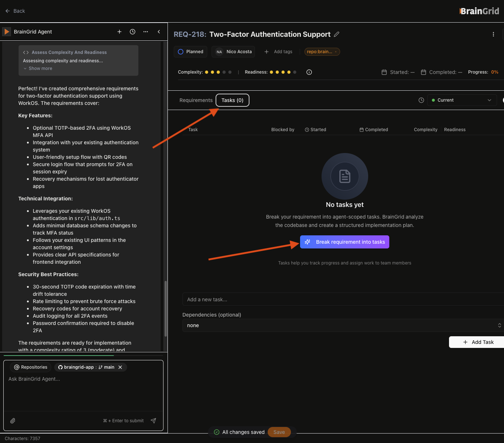
Task: Remove the repo:brain... tag
Action: point(336,52)
